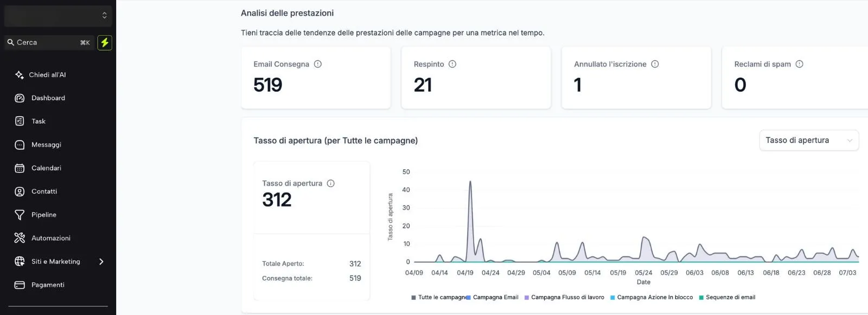Viewport: 868px width, 315px height.
Task: Click info icon beside Tasso di apertura 312
Action: tap(331, 184)
